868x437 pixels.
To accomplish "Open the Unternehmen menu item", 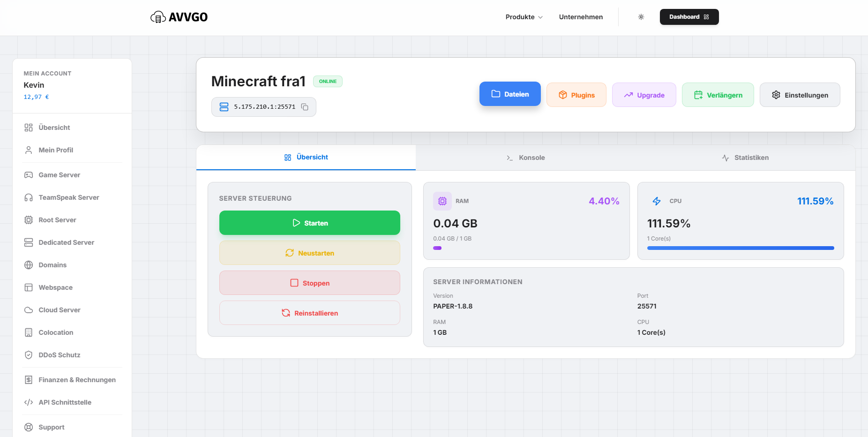I will [x=581, y=17].
